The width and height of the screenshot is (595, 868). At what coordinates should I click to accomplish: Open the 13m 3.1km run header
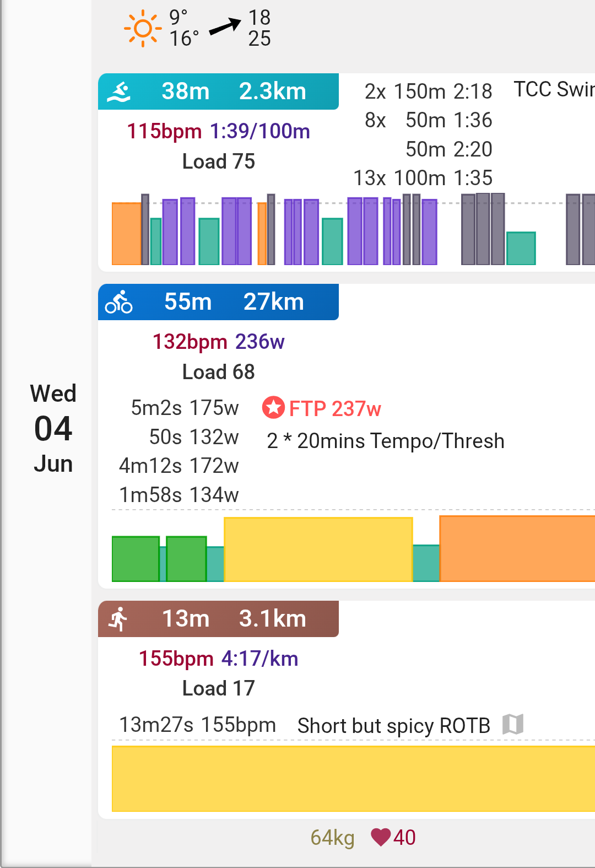[218, 619]
